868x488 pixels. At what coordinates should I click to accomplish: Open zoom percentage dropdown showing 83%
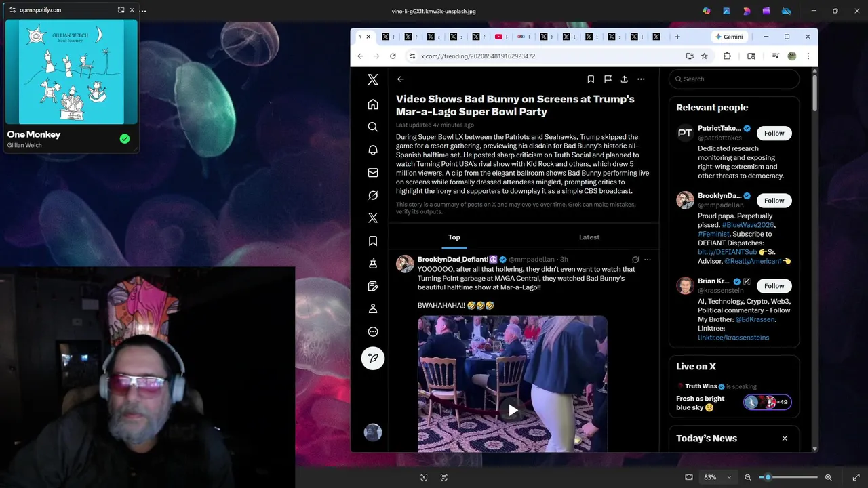[717, 477]
